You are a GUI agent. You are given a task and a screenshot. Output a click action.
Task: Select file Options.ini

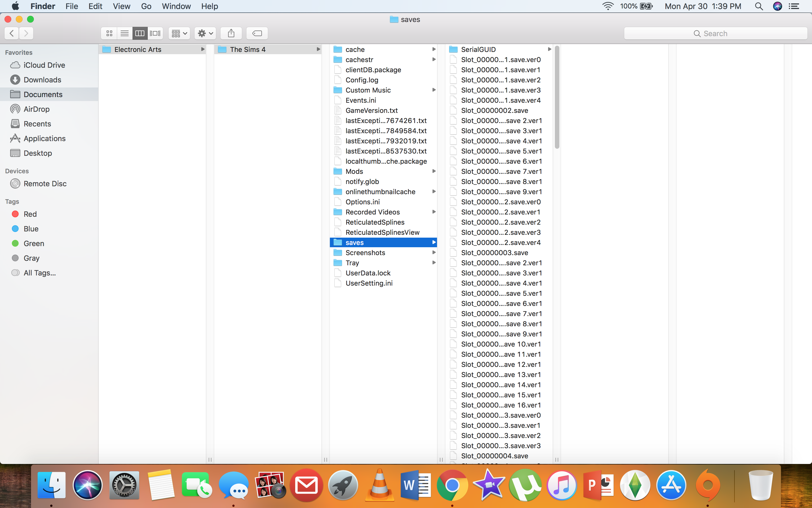pyautogui.click(x=383, y=202)
